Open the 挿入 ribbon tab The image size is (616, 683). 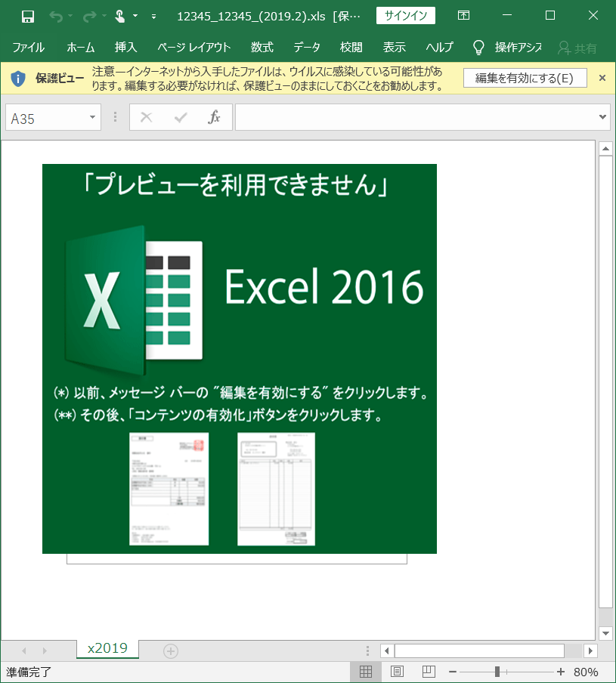coord(126,47)
